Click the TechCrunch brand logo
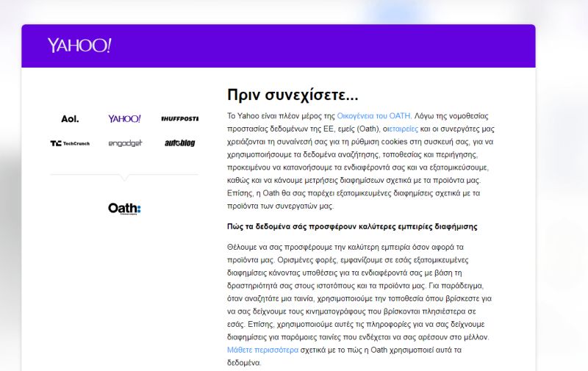 [70, 143]
